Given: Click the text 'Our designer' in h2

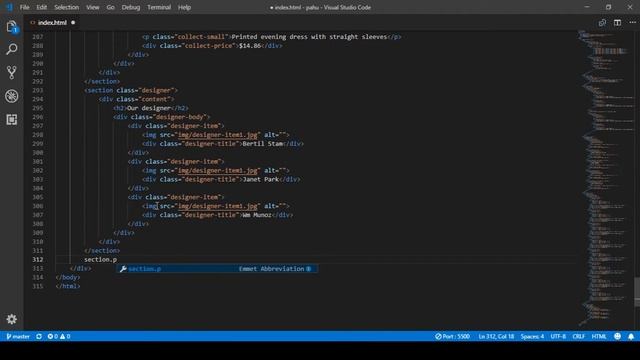Looking at the screenshot, I should click(x=149, y=108).
